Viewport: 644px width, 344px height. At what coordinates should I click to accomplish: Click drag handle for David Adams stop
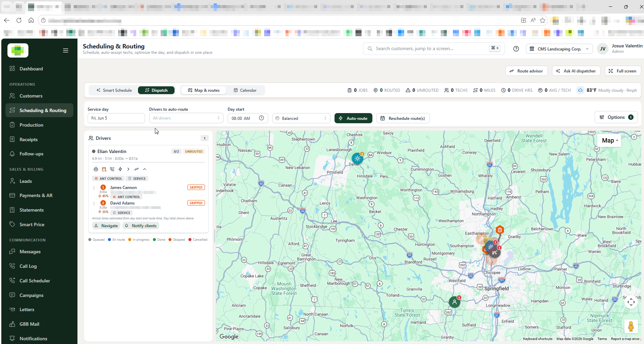coord(94,203)
